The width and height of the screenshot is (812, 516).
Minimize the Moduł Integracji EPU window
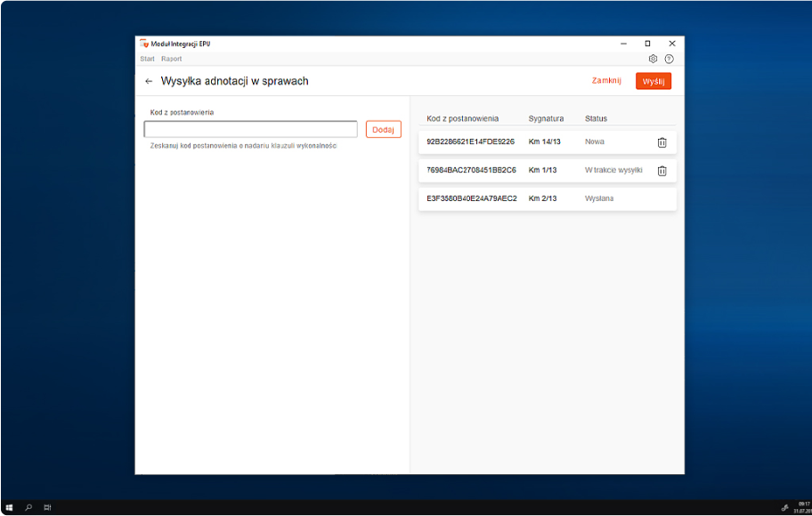point(623,44)
